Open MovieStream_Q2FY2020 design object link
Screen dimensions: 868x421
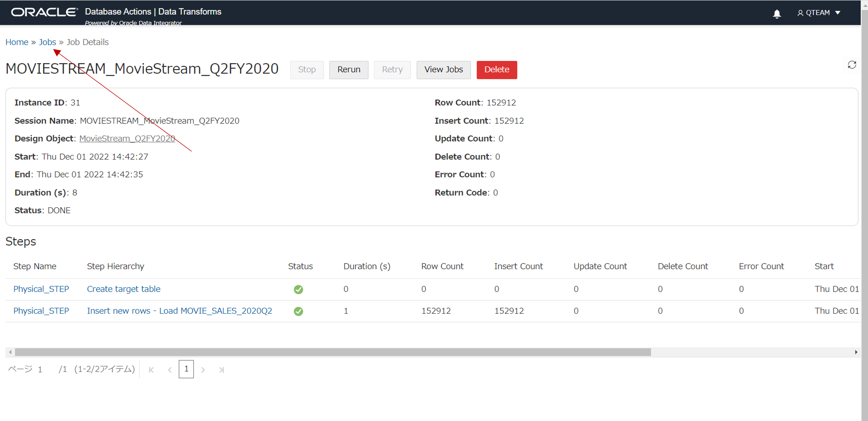127,138
